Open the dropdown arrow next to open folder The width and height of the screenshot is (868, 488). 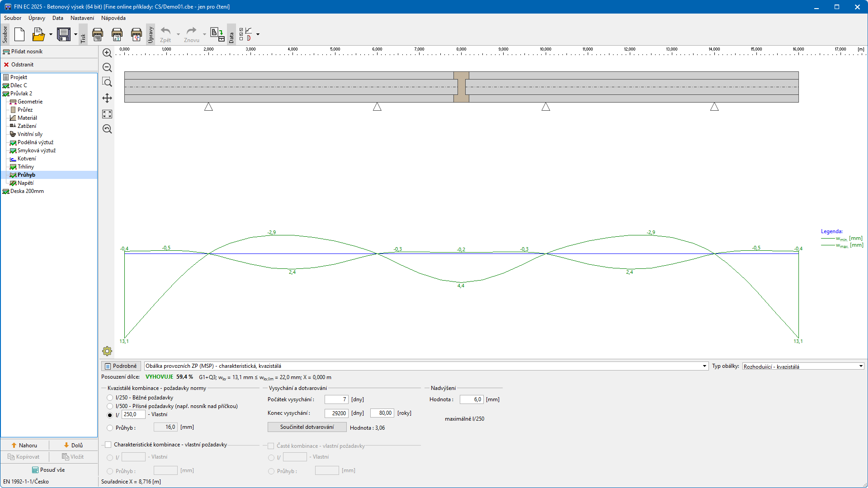tap(51, 34)
